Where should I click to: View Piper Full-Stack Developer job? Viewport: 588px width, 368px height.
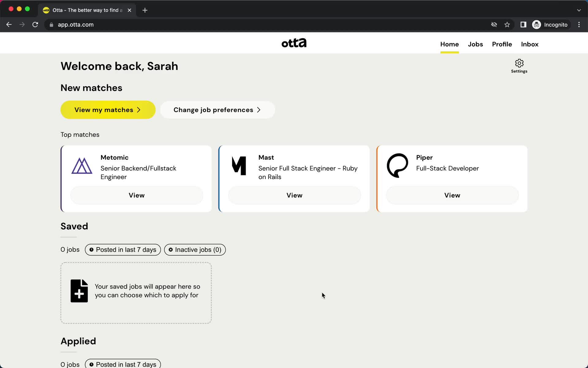452,195
